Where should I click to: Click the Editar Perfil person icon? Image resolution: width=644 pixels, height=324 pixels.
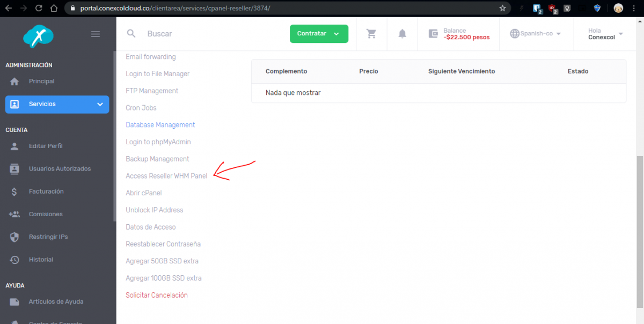[x=15, y=145]
